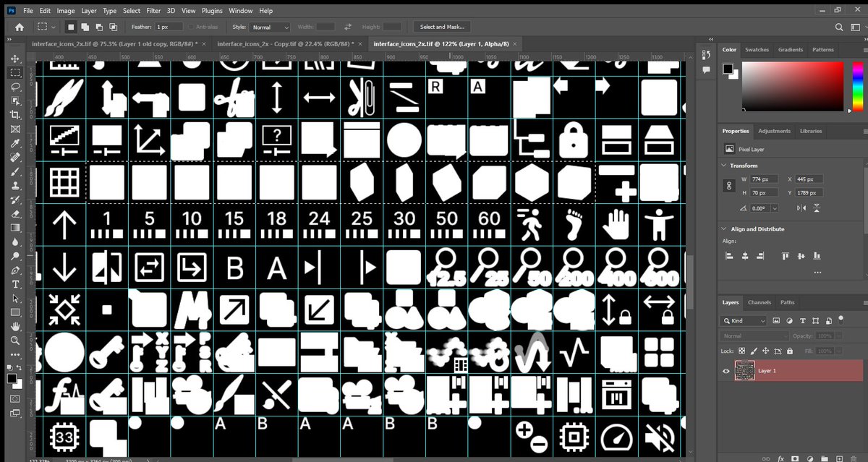Toggle filter for pixel layers
868x462 pixels.
point(776,320)
